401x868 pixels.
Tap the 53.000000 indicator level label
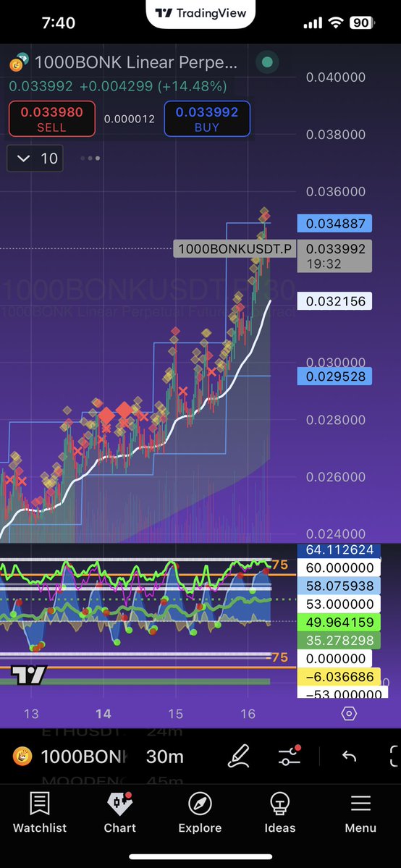tap(339, 604)
